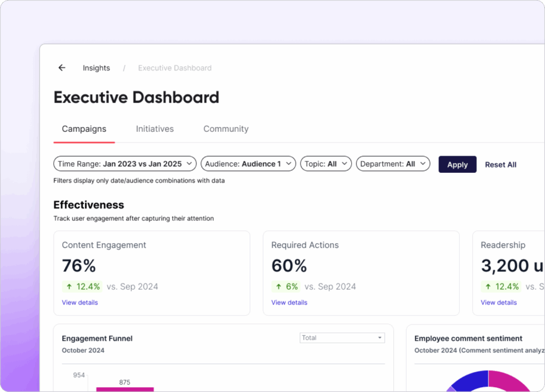Click the Apply button
This screenshot has width=545, height=392.
tap(457, 164)
